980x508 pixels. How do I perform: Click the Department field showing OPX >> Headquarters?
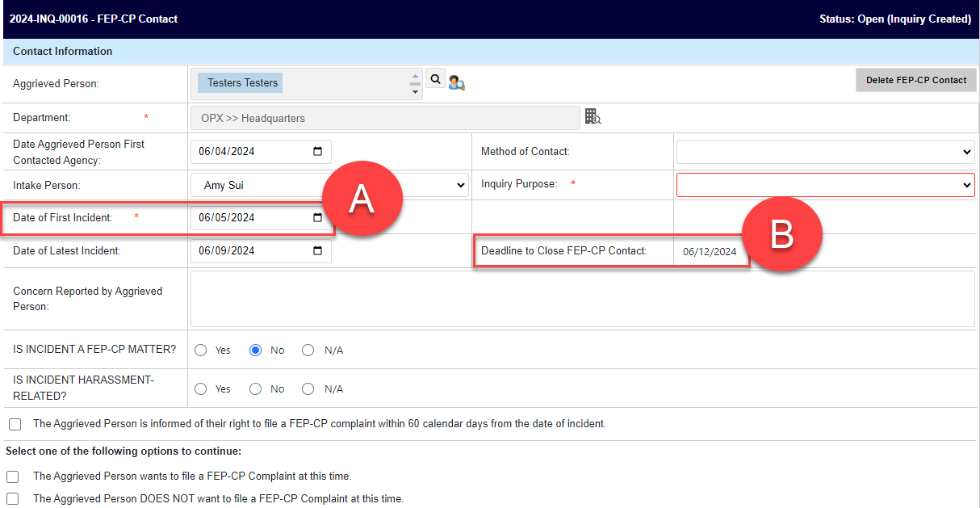pyautogui.click(x=385, y=118)
